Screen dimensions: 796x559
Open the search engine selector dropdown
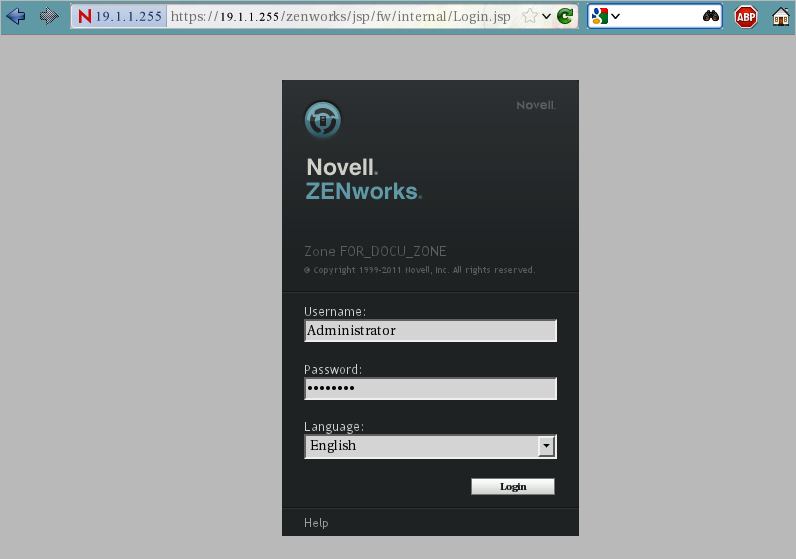[606, 16]
